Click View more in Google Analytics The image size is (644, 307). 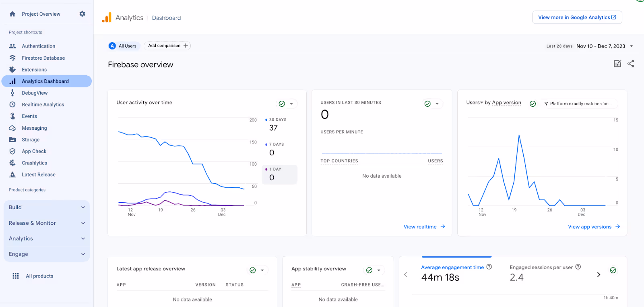pyautogui.click(x=577, y=17)
